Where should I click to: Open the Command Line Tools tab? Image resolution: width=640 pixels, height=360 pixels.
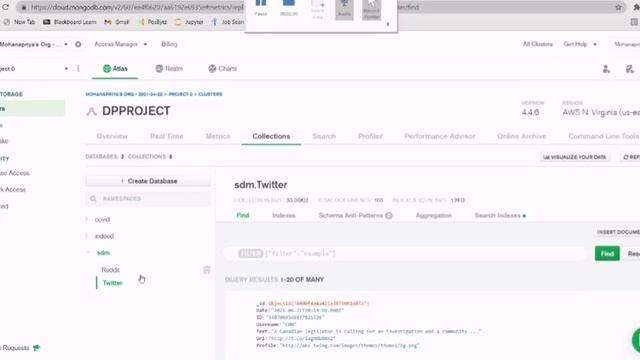tap(604, 136)
